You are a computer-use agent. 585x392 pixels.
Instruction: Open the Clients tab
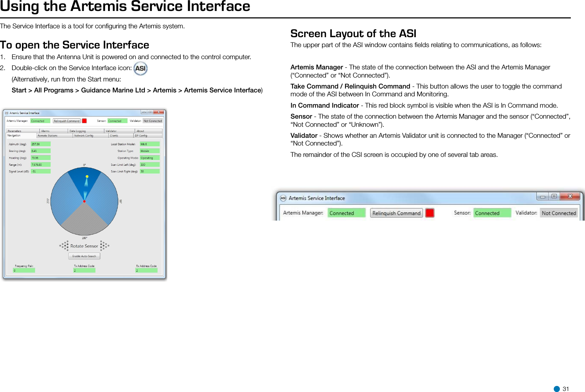[121, 136]
